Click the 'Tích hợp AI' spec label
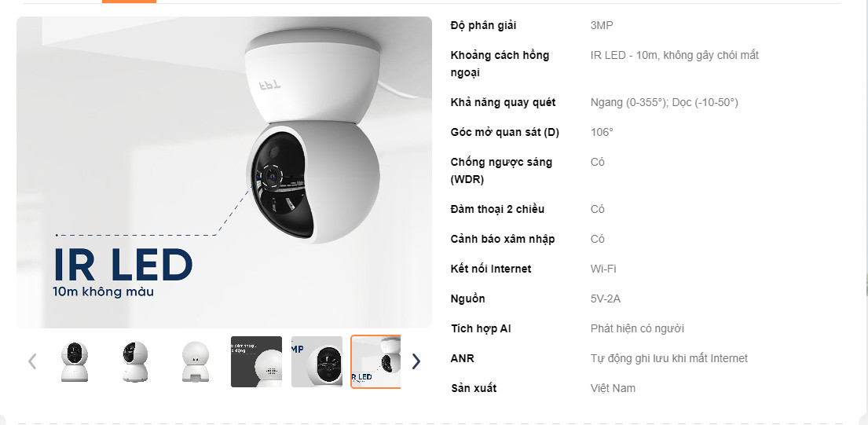868x425 pixels. coord(481,328)
